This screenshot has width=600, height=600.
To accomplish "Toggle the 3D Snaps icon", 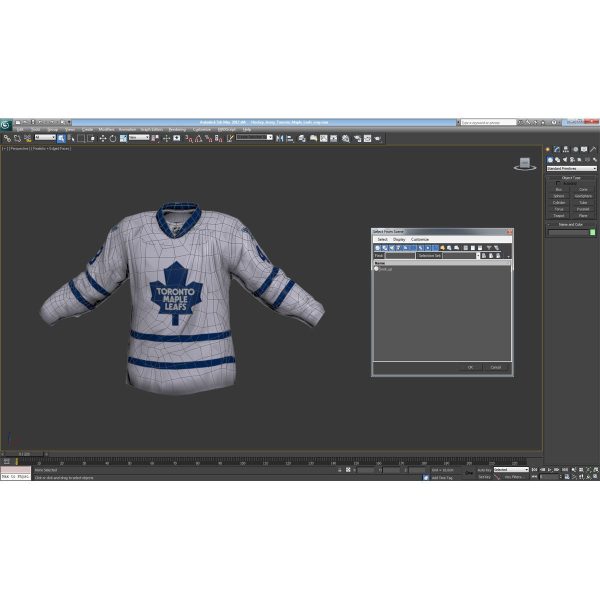I will click(189, 139).
